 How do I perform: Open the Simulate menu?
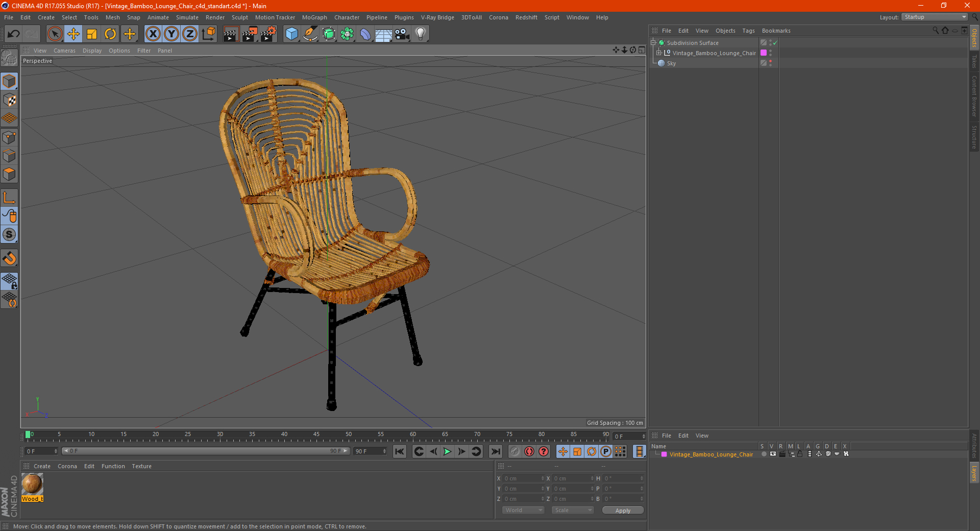[x=187, y=17]
